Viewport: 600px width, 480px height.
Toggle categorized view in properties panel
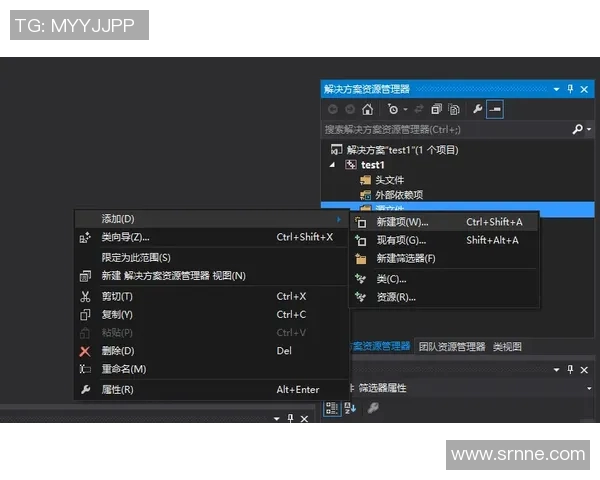point(331,407)
